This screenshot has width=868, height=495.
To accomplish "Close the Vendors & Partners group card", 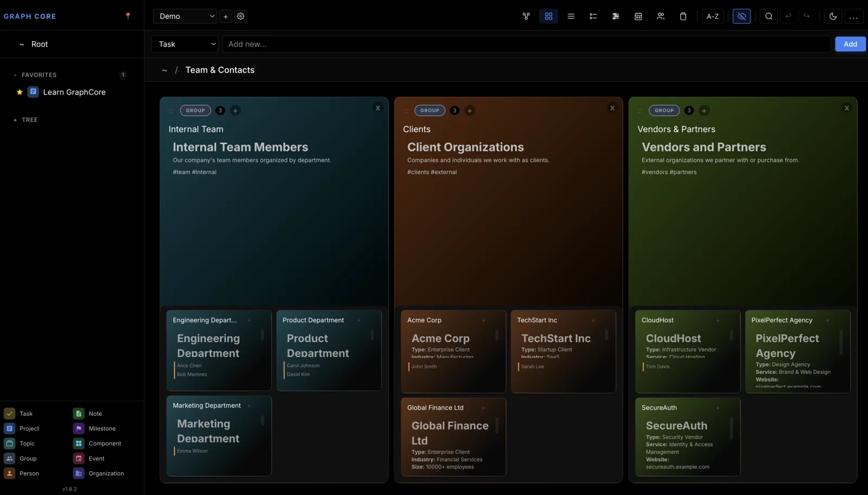I will click(847, 108).
